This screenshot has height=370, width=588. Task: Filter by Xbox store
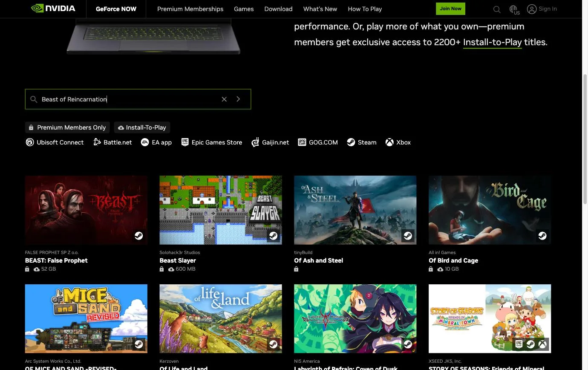coord(398,142)
